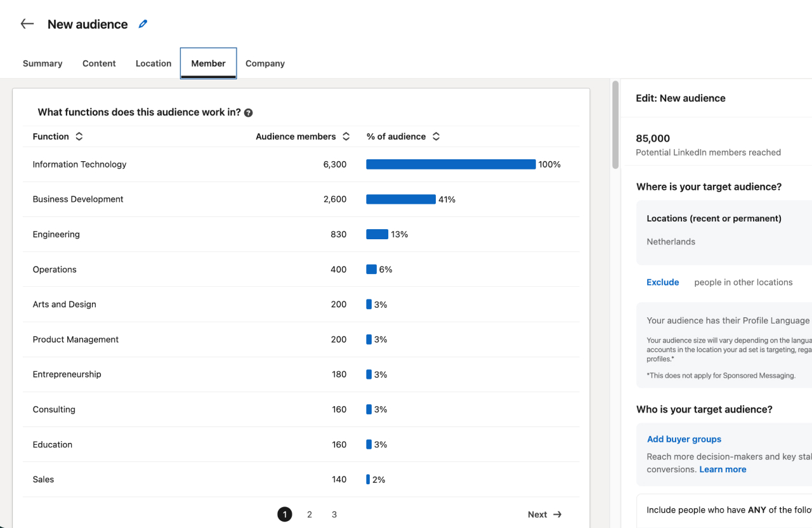This screenshot has width=812, height=528.
Task: Click the Sales row label
Action: tap(43, 480)
